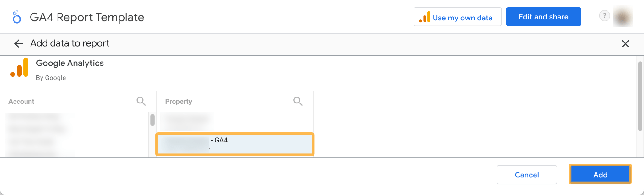
Task: Click the Edit and share button
Action: (x=543, y=17)
